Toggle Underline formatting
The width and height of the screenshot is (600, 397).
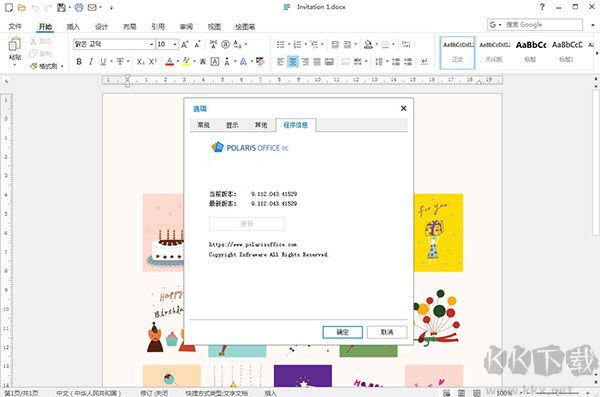click(103, 62)
